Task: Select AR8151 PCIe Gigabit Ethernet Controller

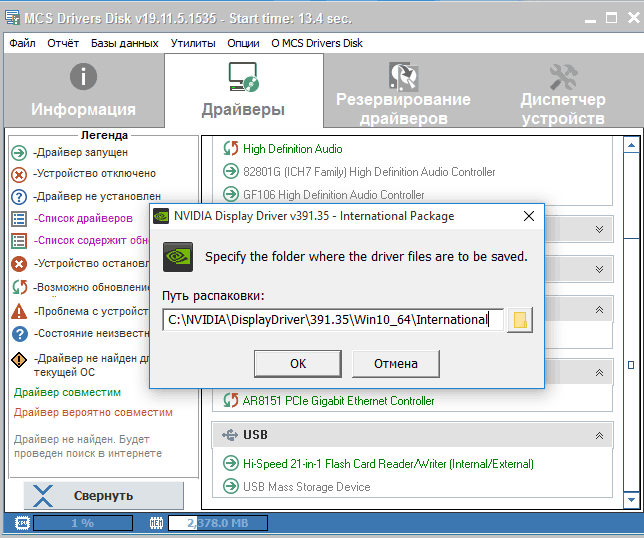Action: [x=338, y=401]
